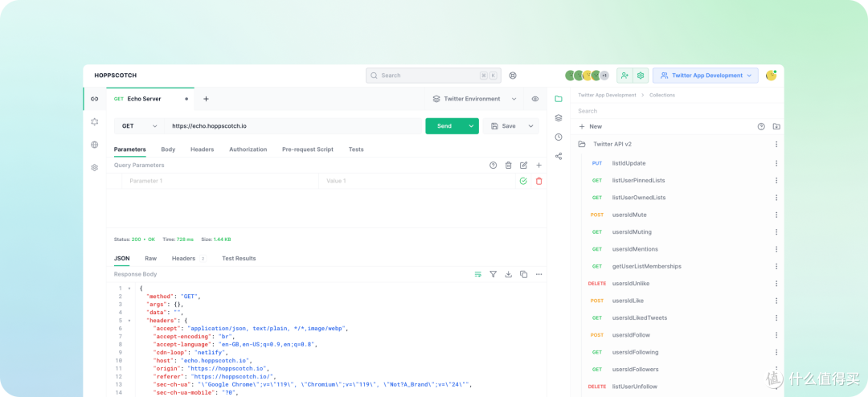This screenshot has width=868, height=397.
Task: Open Save options dropdown arrow
Action: tap(531, 126)
